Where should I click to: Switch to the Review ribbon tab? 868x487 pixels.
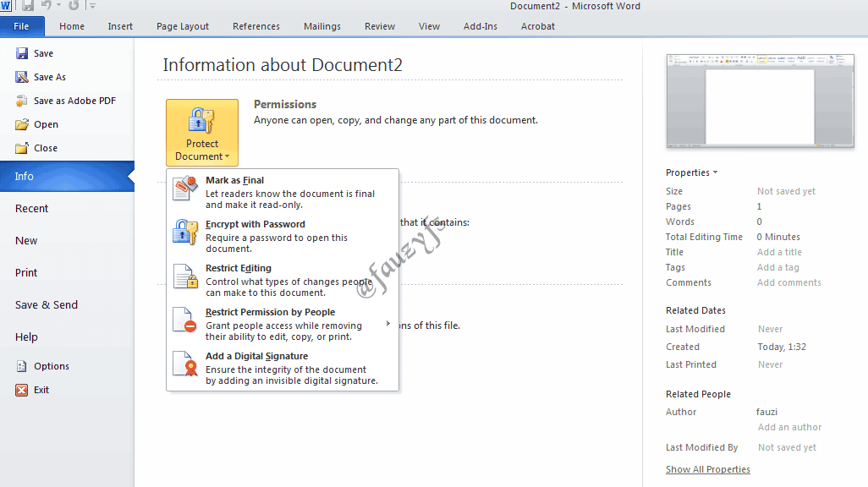click(379, 26)
